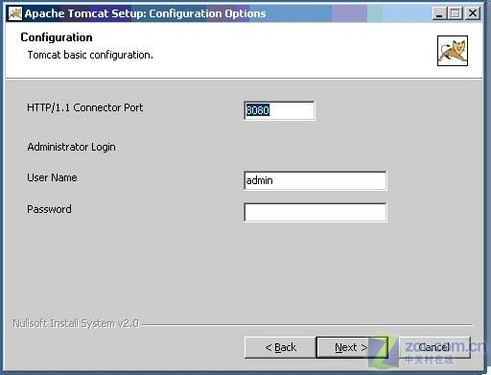Viewport: 491px width, 375px height.
Task: Close the Tomcat Setup dialog
Action: pyautogui.click(x=473, y=13)
